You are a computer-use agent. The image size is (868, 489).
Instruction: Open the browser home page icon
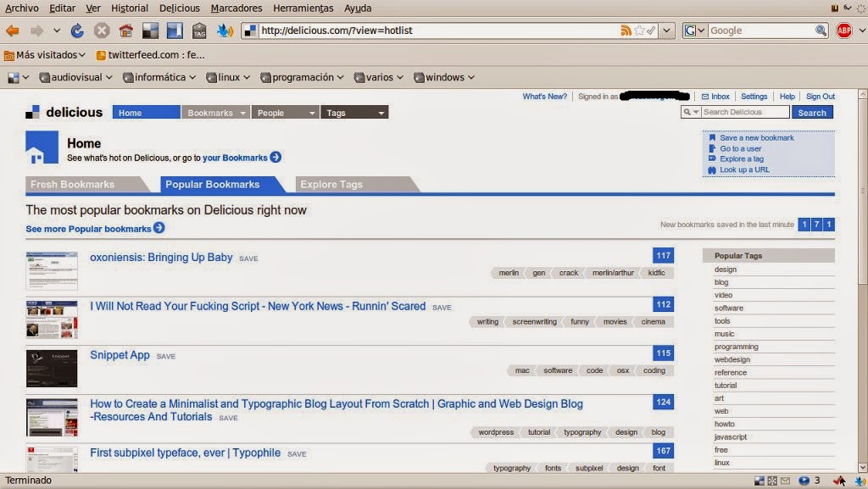126,31
